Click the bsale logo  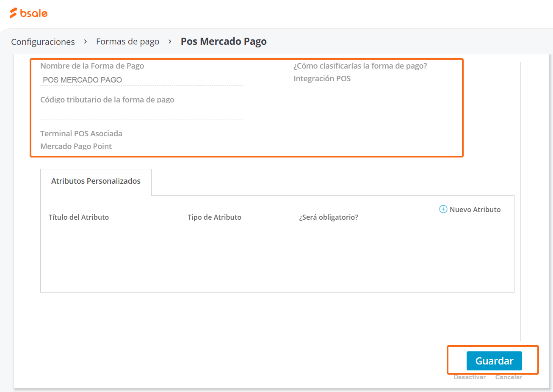coord(29,13)
